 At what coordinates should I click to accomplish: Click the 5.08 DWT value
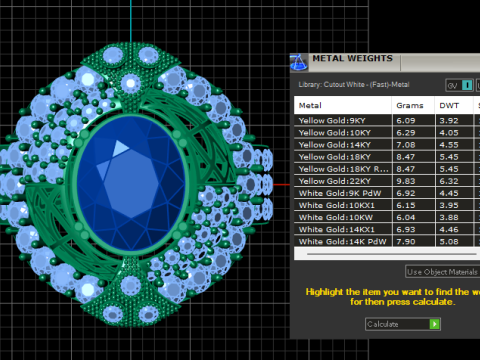(x=449, y=241)
